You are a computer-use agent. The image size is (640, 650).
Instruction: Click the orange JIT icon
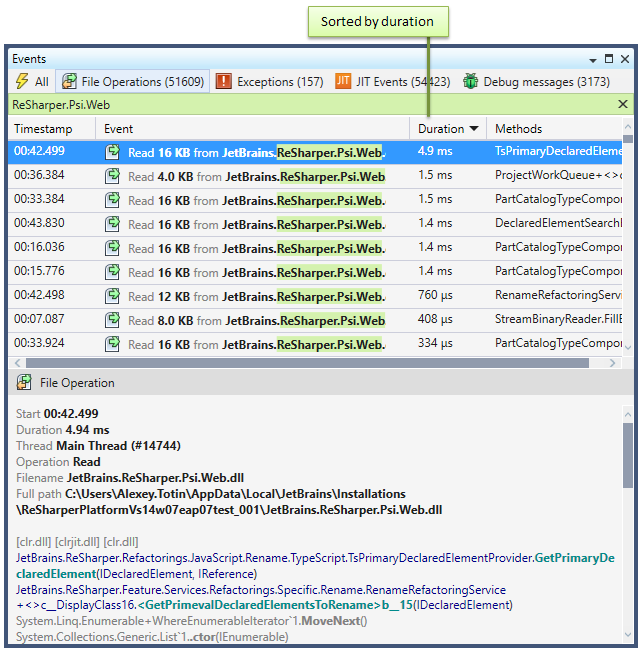pos(343,81)
